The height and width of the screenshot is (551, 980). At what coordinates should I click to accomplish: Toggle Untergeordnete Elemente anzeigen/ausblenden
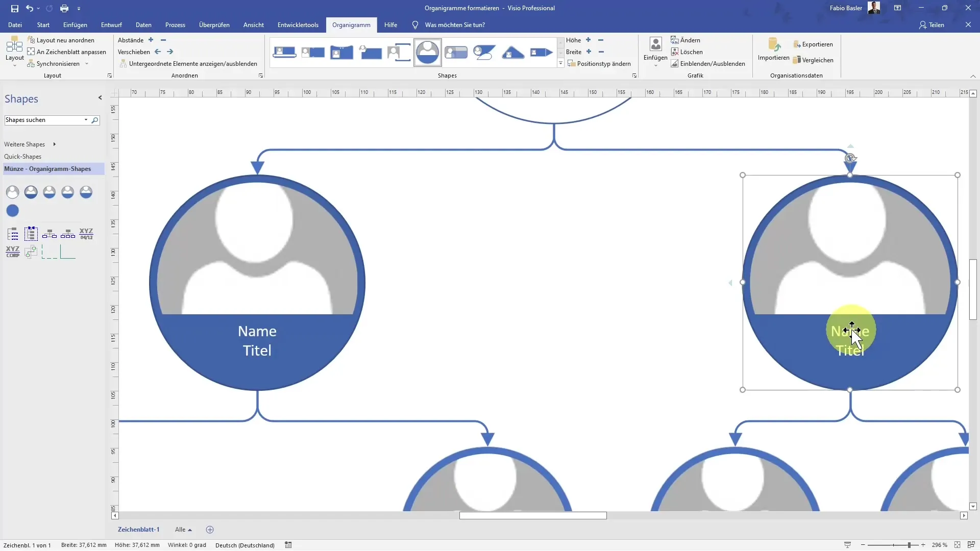(188, 64)
